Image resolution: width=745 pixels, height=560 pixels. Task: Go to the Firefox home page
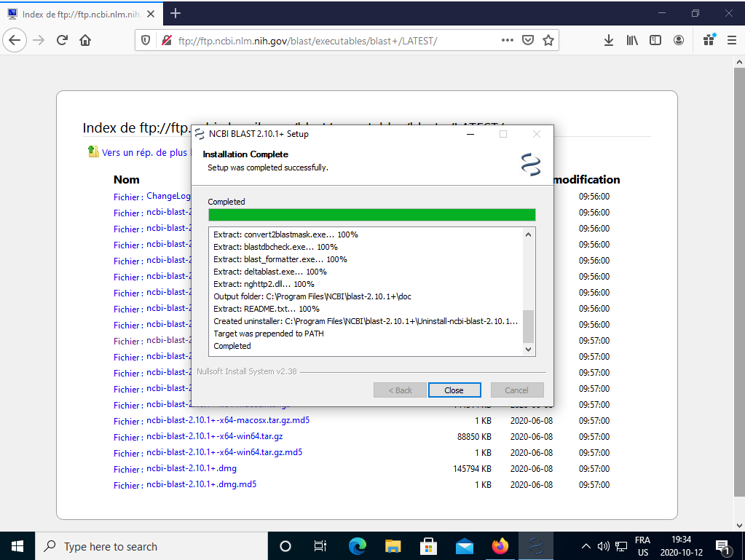click(x=85, y=41)
